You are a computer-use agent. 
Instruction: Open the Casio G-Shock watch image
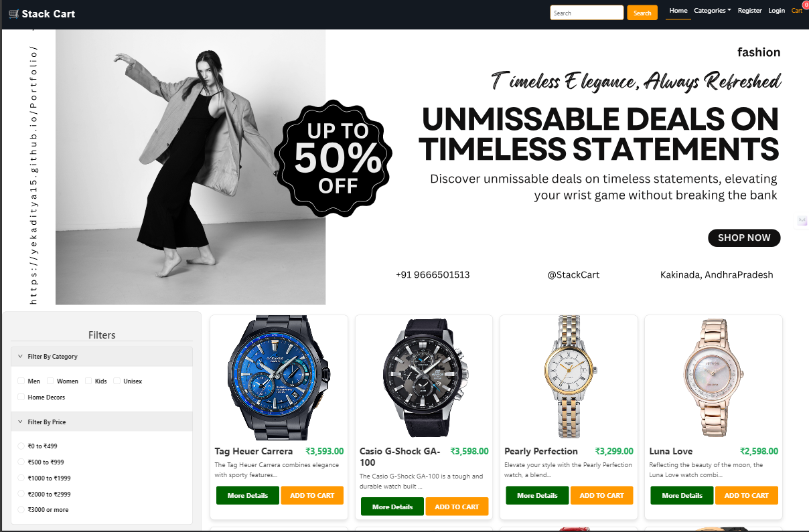[x=424, y=377]
